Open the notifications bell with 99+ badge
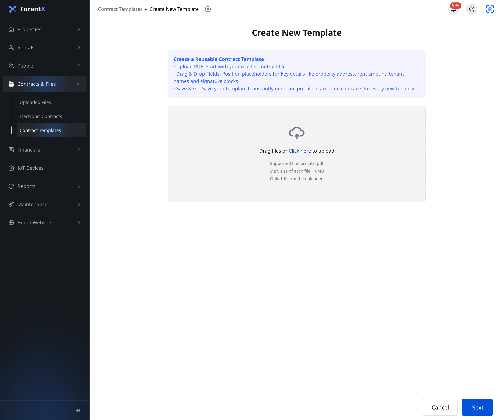This screenshot has width=504, height=420. [453, 9]
